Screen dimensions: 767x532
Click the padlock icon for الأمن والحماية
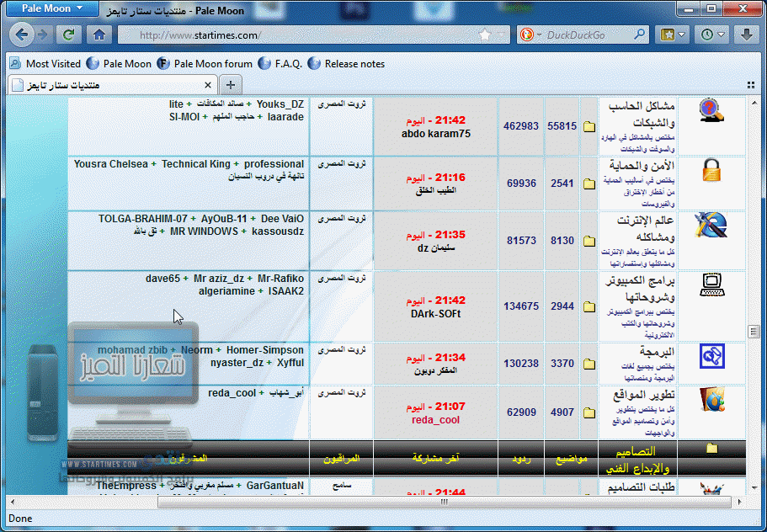coord(711,170)
